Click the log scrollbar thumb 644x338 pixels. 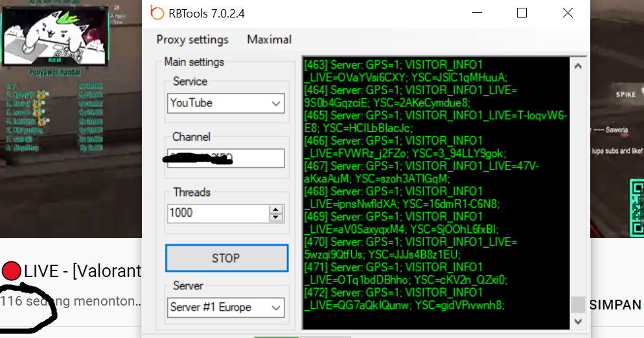(x=578, y=305)
